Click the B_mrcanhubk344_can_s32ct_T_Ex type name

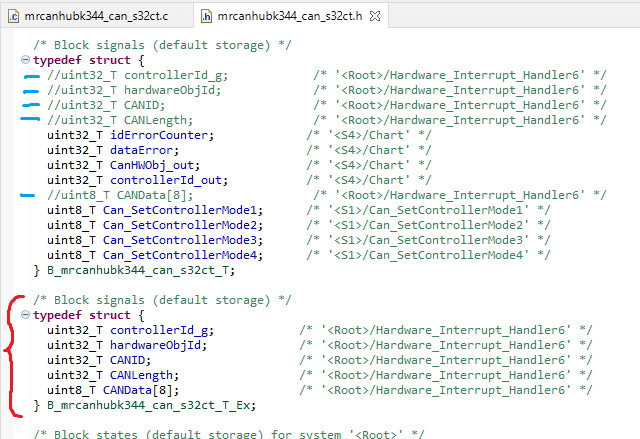click(148, 406)
